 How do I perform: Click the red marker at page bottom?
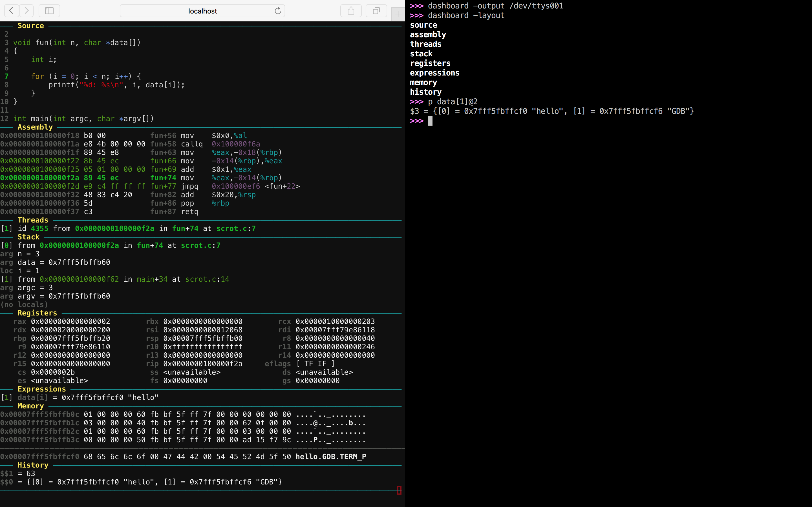coord(399,490)
